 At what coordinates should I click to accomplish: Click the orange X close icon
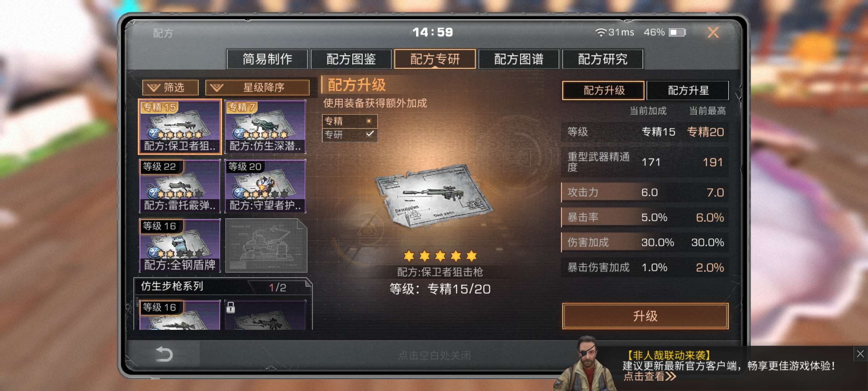[x=713, y=33]
